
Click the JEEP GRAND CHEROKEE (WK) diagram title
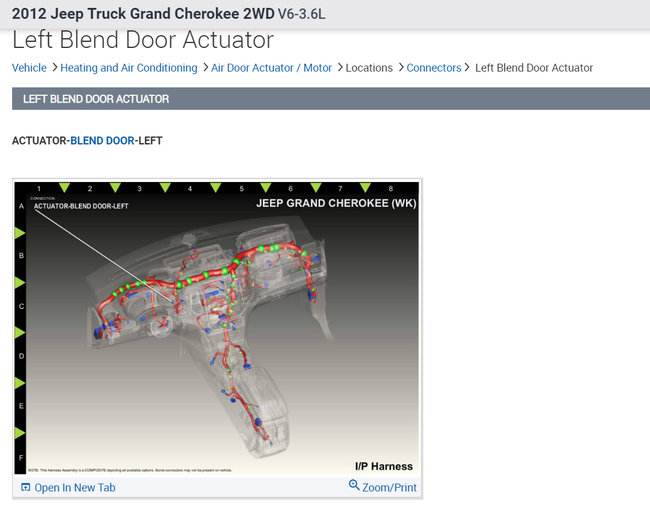click(336, 203)
